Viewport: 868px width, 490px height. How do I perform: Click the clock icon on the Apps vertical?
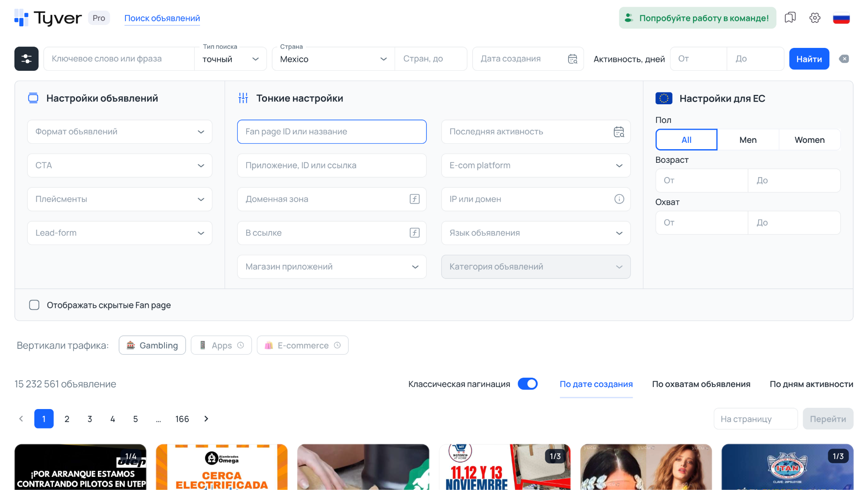point(240,345)
